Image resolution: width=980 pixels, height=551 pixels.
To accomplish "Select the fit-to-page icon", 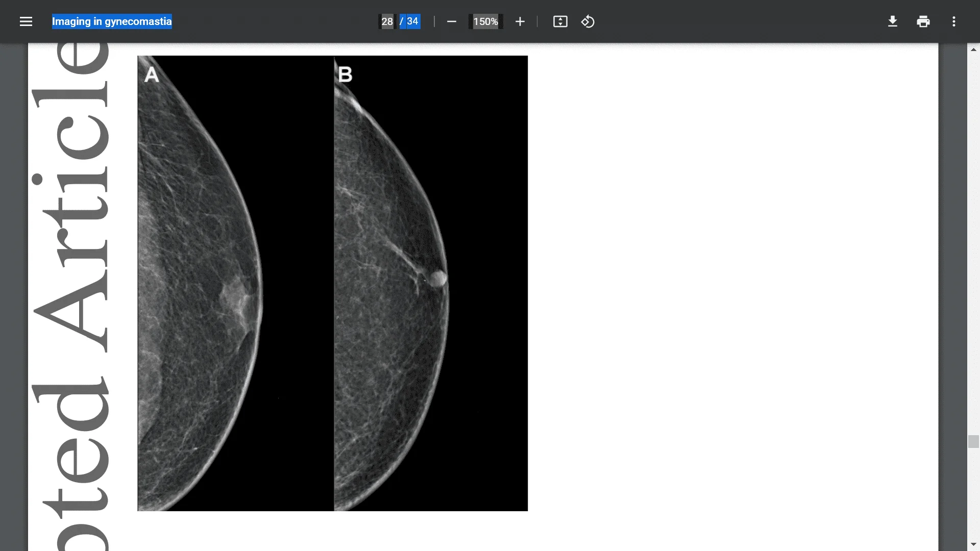I will tap(560, 21).
